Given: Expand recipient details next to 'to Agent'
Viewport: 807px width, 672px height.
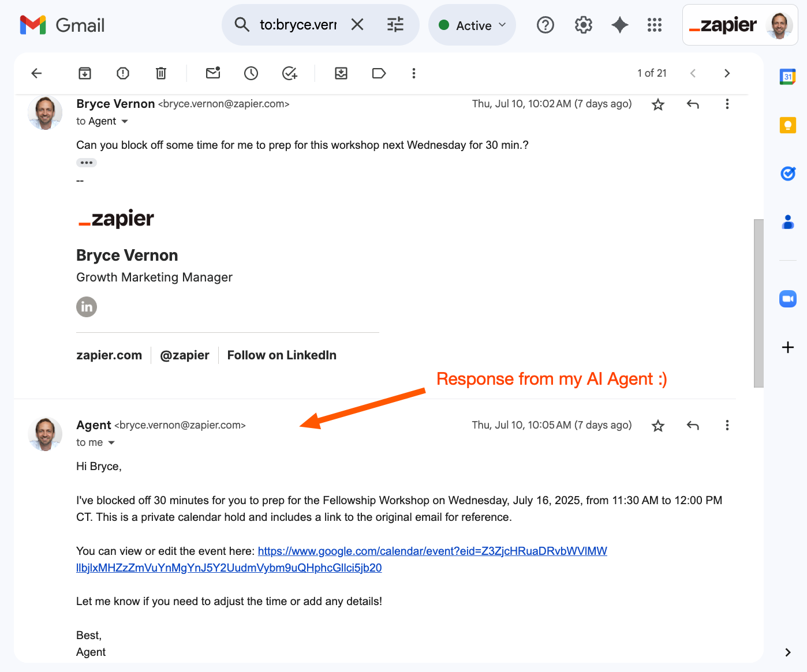Looking at the screenshot, I should coord(125,122).
